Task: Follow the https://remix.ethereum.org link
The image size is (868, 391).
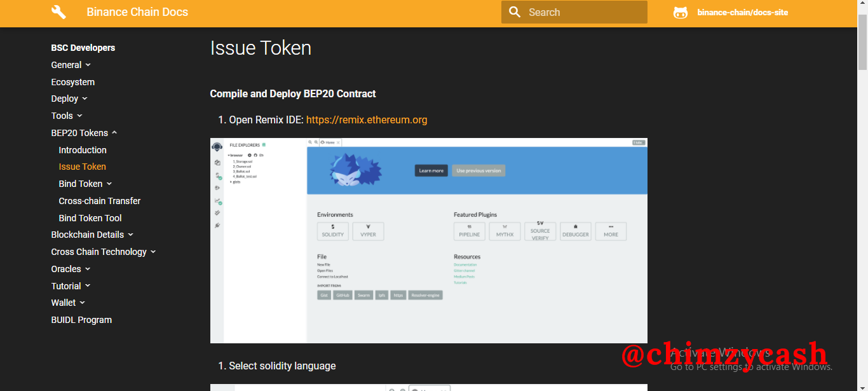Action: click(x=367, y=120)
